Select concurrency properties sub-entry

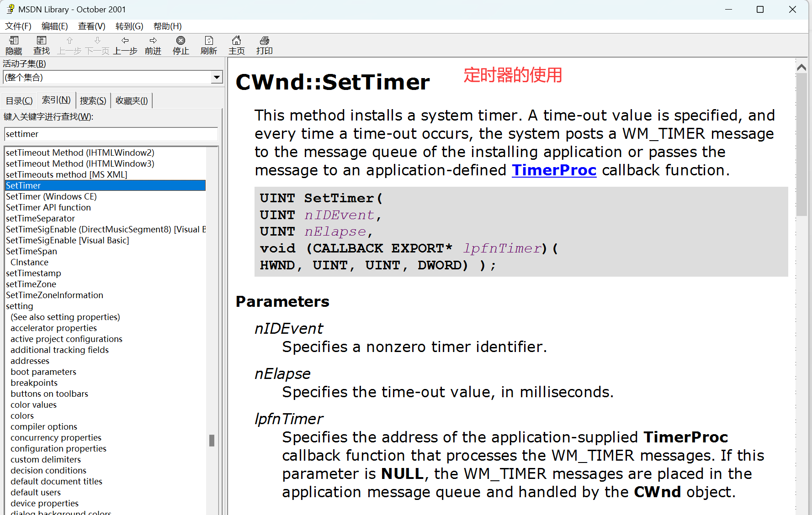click(56, 437)
